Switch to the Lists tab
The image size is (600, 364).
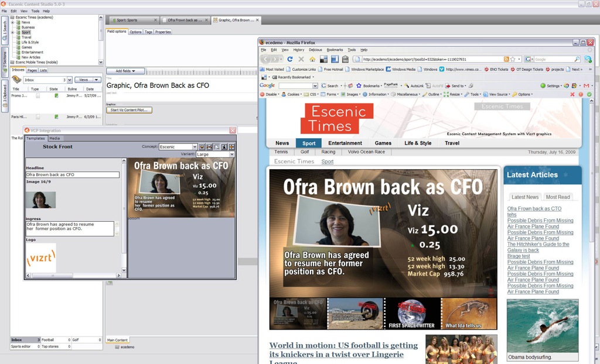click(x=43, y=70)
